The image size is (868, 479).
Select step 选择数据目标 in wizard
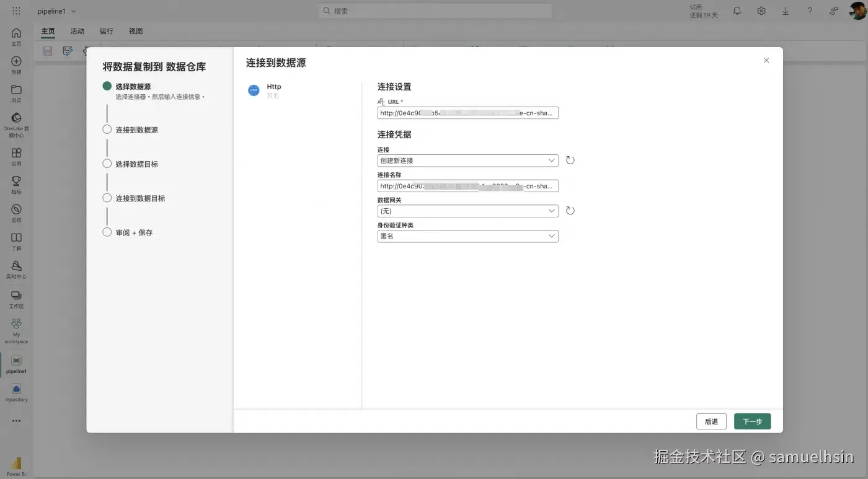pos(136,164)
